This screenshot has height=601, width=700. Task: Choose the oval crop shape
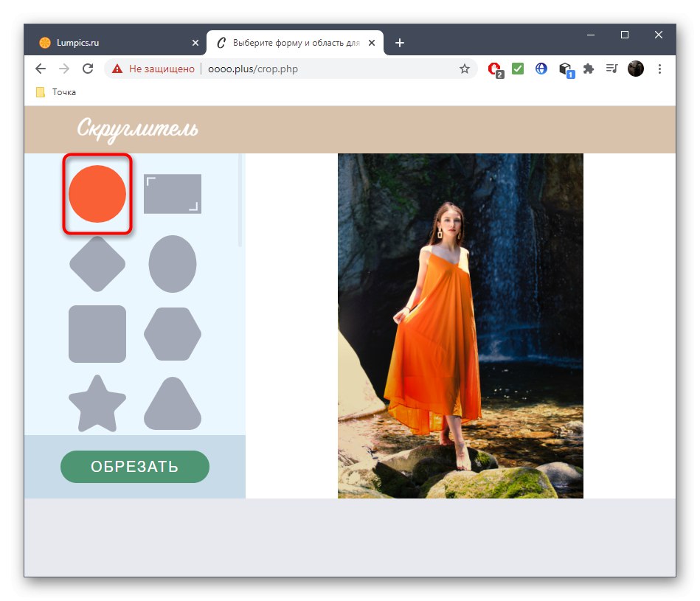point(173,264)
